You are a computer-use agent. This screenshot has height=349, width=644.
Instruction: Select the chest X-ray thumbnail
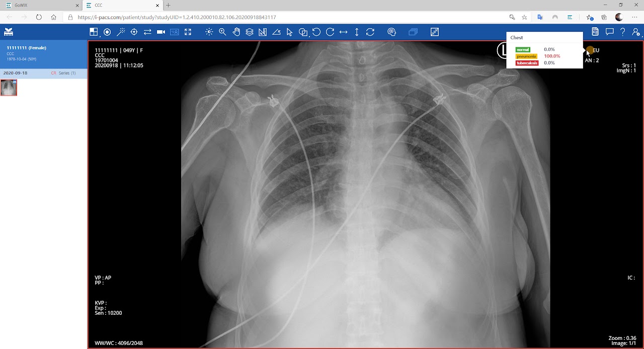(9, 88)
